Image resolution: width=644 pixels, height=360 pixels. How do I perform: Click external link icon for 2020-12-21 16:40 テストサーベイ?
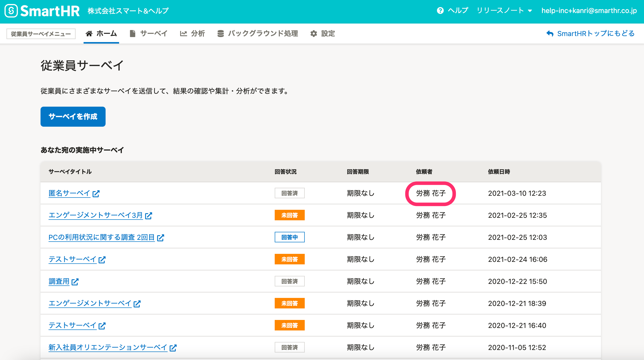pyautogui.click(x=102, y=326)
